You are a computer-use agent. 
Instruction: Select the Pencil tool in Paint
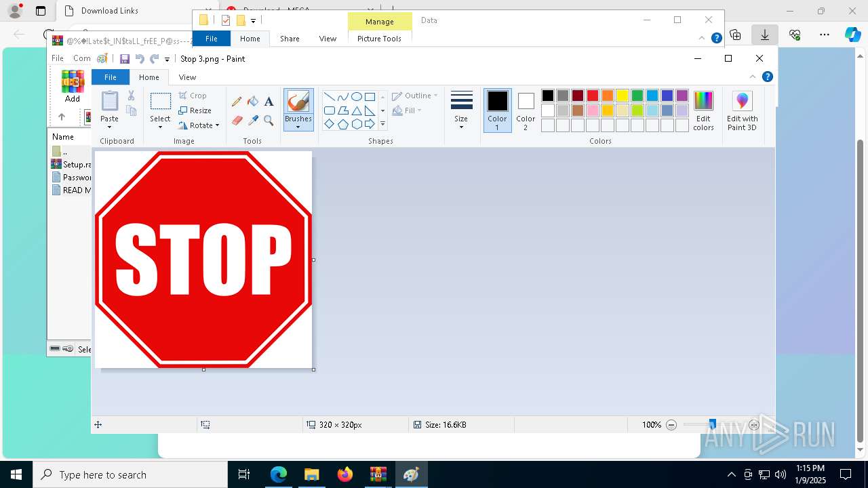tap(237, 102)
